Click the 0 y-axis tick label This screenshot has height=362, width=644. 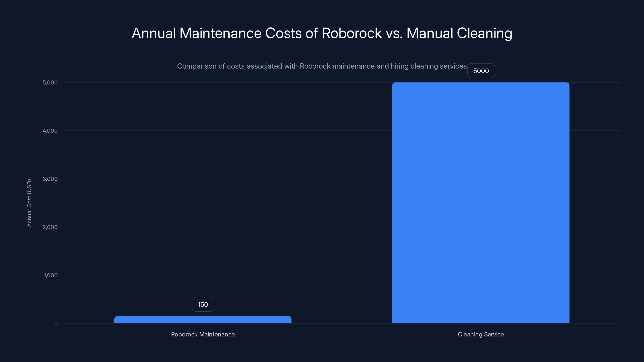coord(56,324)
